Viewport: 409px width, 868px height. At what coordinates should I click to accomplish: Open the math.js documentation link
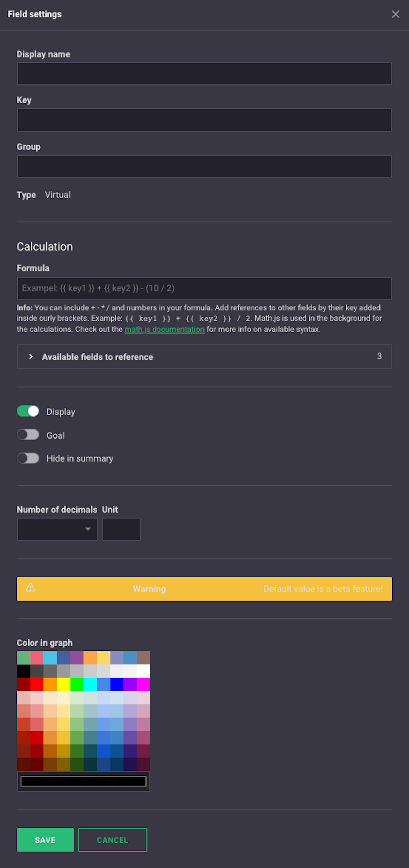(x=164, y=329)
